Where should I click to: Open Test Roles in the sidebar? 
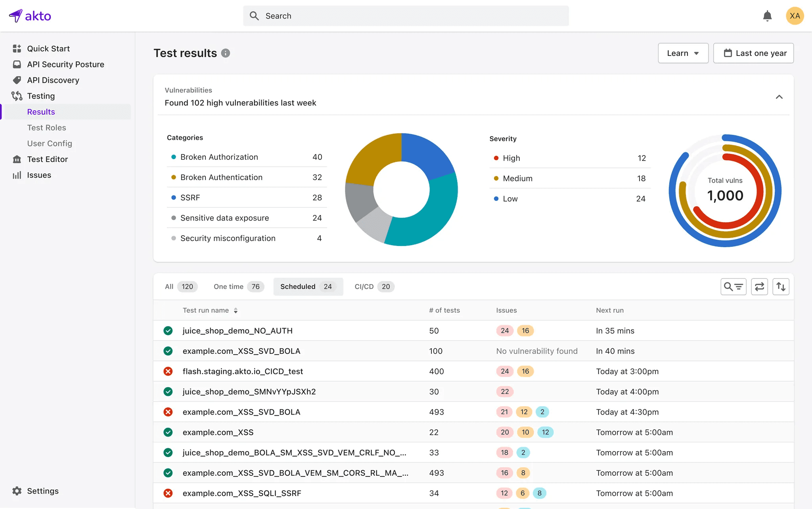(46, 128)
